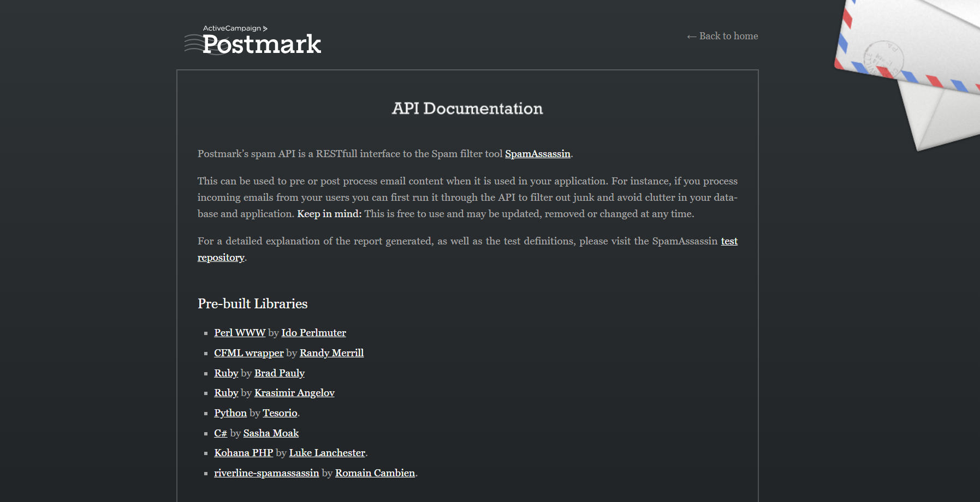Image resolution: width=980 pixels, height=502 pixels.
Task: Go back to home
Action: tap(722, 36)
